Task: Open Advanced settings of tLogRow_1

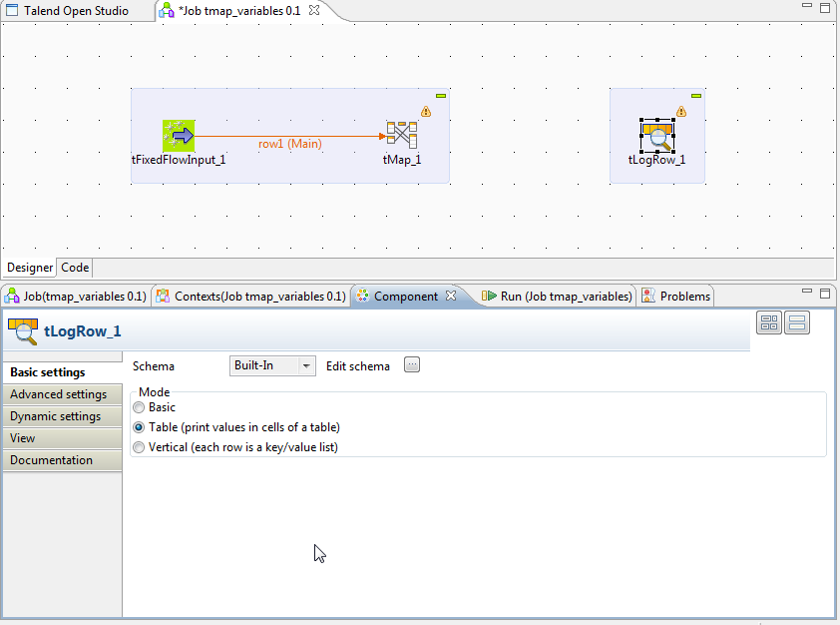Action: tap(63, 394)
